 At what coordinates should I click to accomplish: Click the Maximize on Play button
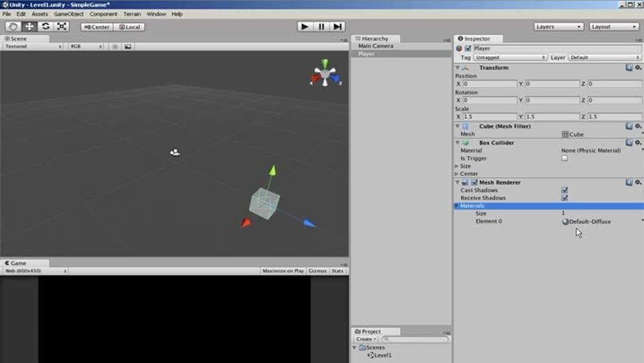[283, 270]
